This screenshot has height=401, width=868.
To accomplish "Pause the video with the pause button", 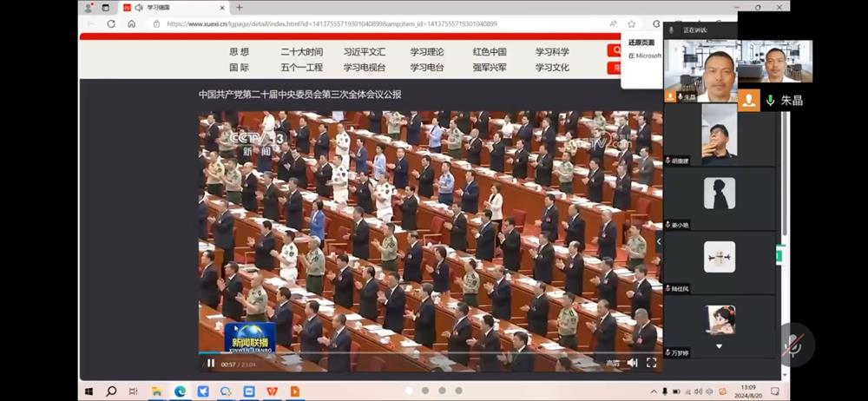I will pyautogui.click(x=211, y=364).
